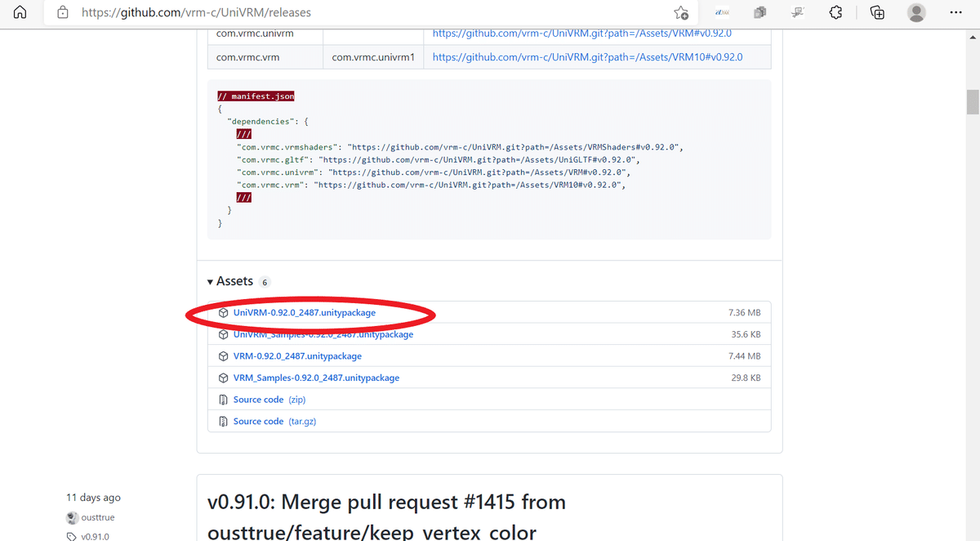Download VRM-0.92.0_2487.unitypackage
This screenshot has width=980, height=541.
[297, 356]
